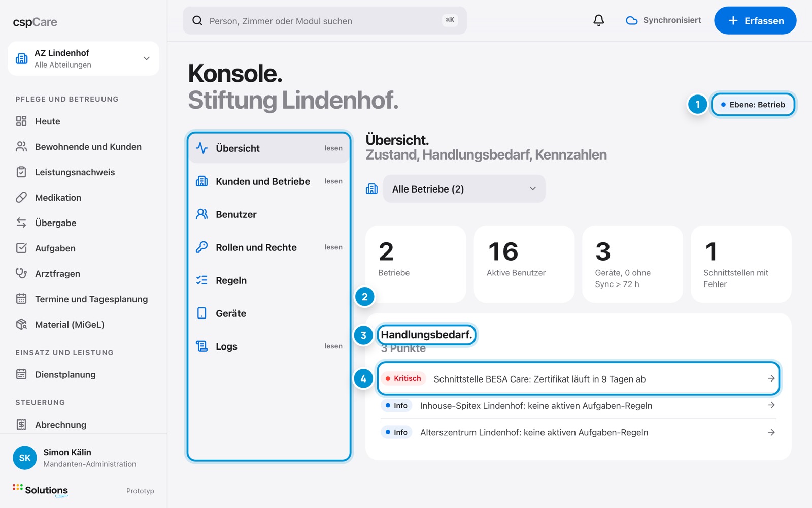
Task: Open the Kritisch BESA Care certificate row
Action: pyautogui.click(x=579, y=378)
